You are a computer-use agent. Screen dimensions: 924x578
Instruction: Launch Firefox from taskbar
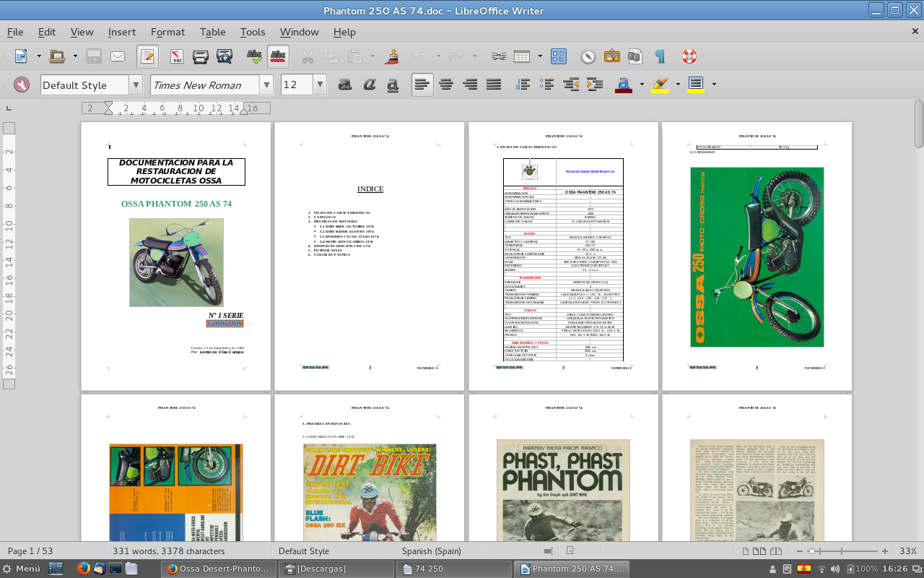click(82, 569)
